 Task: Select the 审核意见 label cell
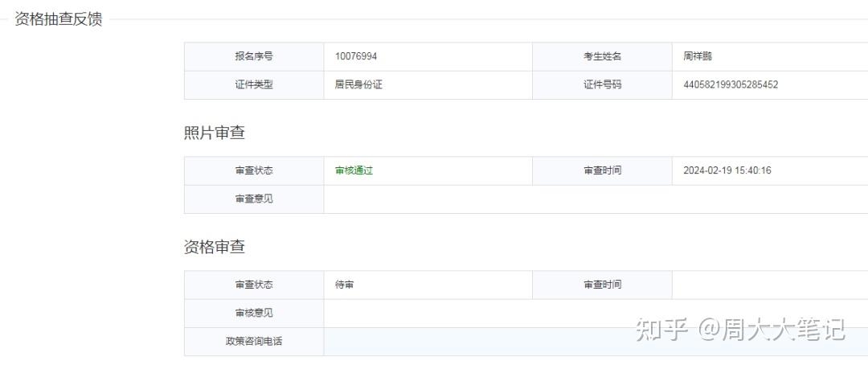click(x=254, y=313)
